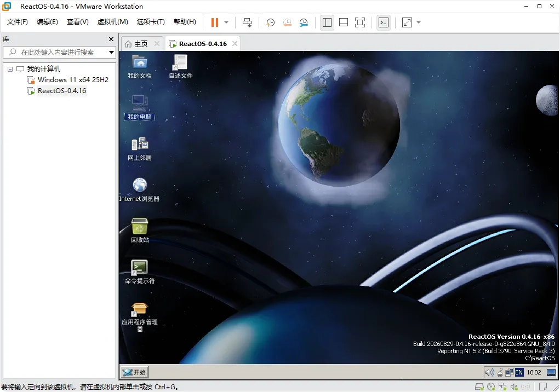Select 应用程序管理器 desktop icon
Screen dimensions: 560x392
coord(140,317)
